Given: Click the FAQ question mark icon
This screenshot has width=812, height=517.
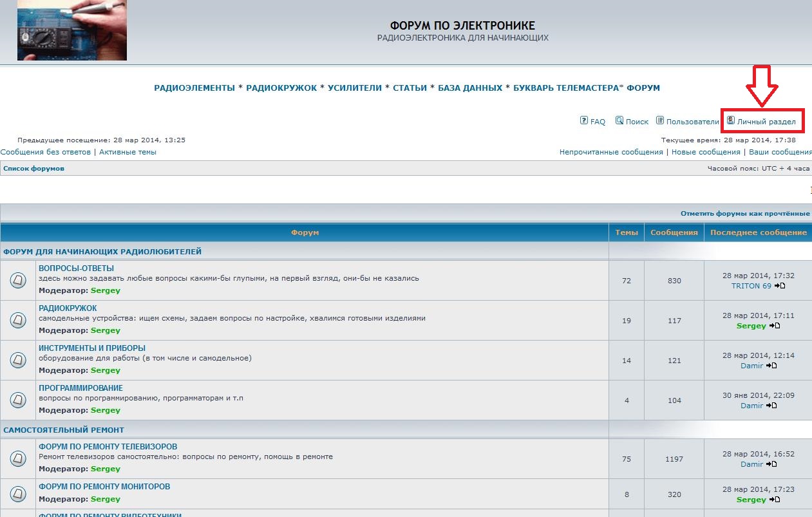Looking at the screenshot, I should click(584, 120).
